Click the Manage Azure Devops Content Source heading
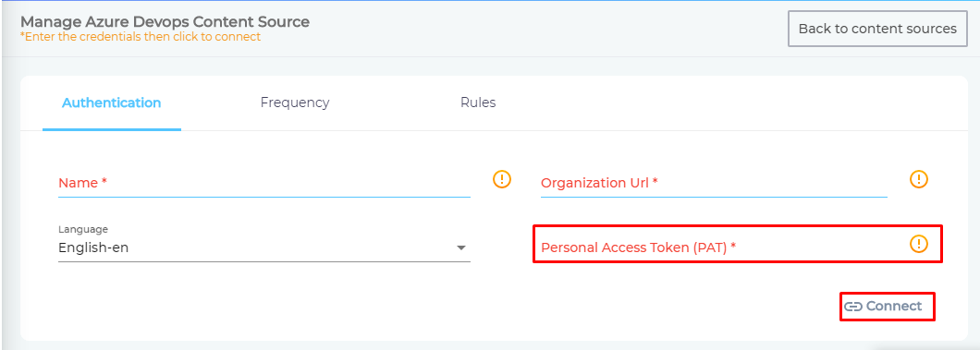980x350 pixels. (165, 22)
